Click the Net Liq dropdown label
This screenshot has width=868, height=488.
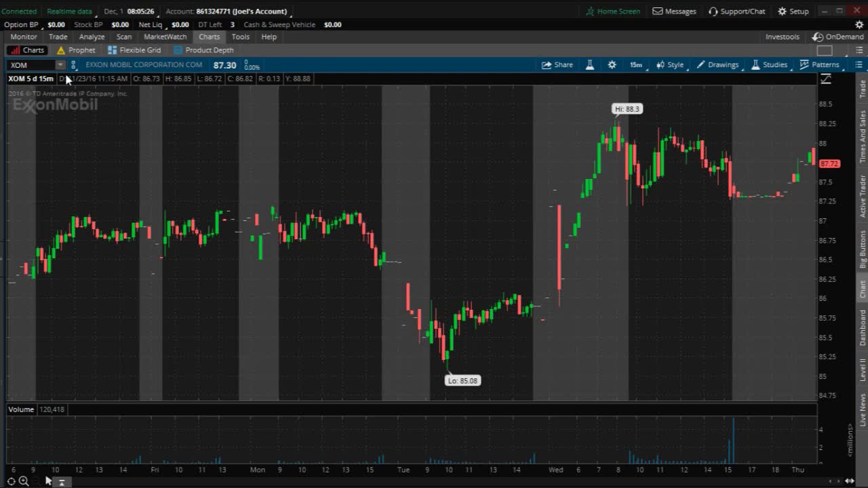point(151,24)
